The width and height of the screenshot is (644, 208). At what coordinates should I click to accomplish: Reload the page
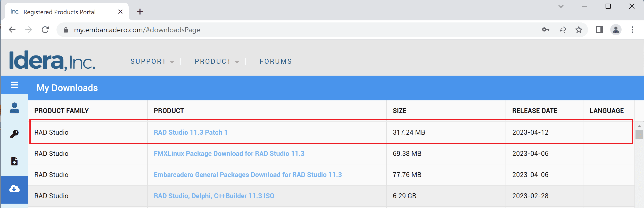coord(45,30)
